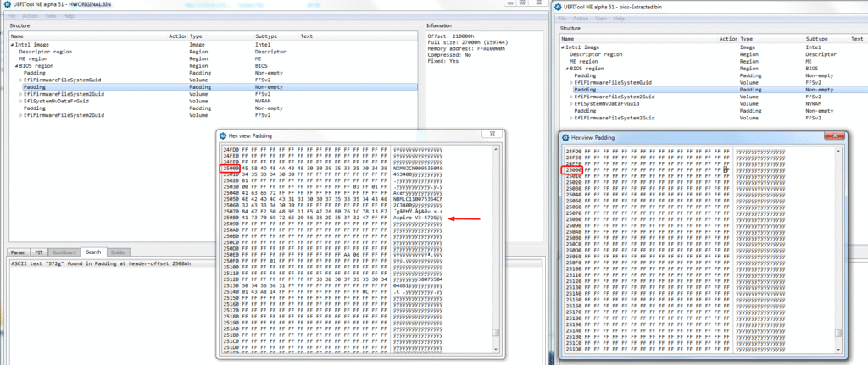
Task: Expand EfiSystemNvDataFvGuid in HWORIGINAL.BIN tree
Action: tap(20, 102)
